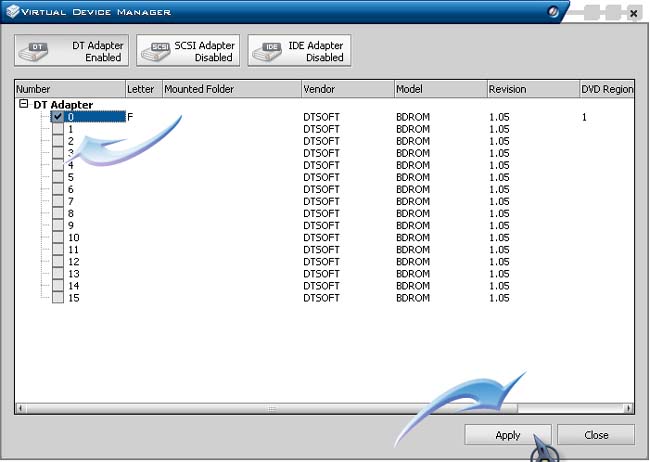Click BDROM model in device 1 row

(x=413, y=129)
